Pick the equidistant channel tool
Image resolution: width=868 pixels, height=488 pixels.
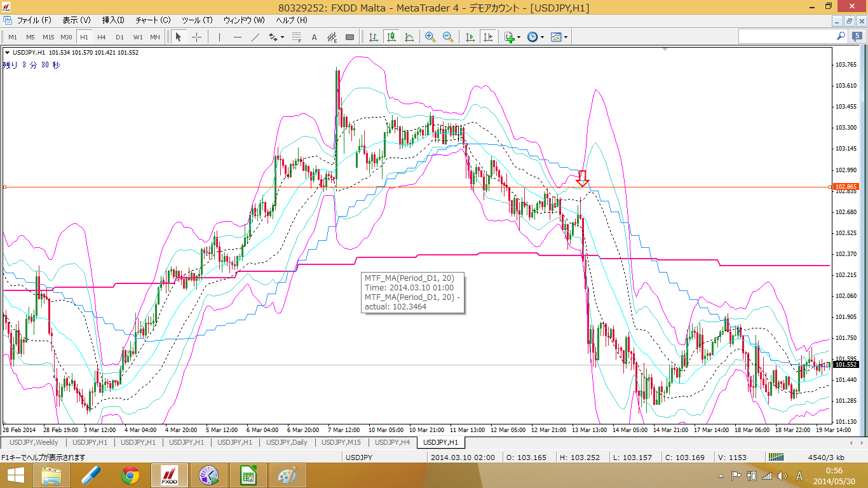point(273,37)
